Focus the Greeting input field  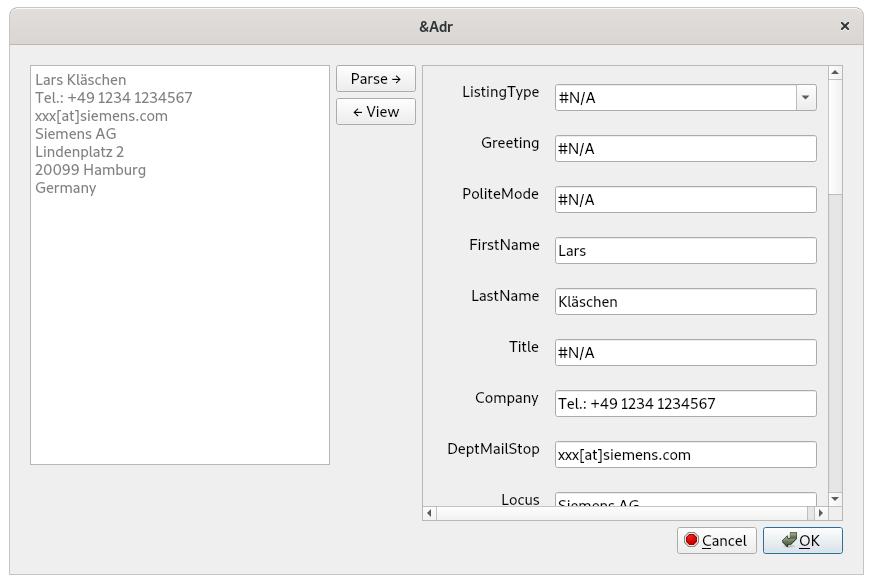coord(685,148)
